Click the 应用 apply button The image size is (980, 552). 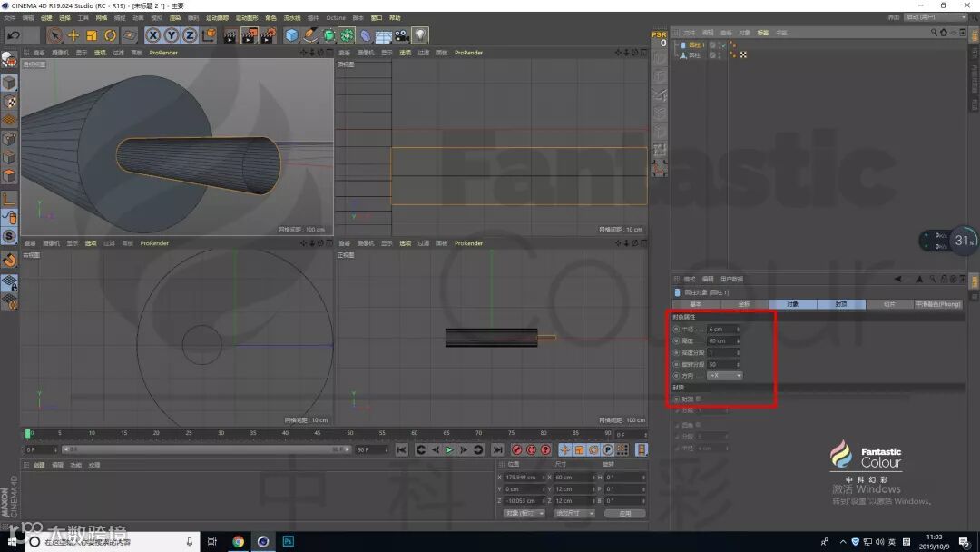tap(624, 513)
